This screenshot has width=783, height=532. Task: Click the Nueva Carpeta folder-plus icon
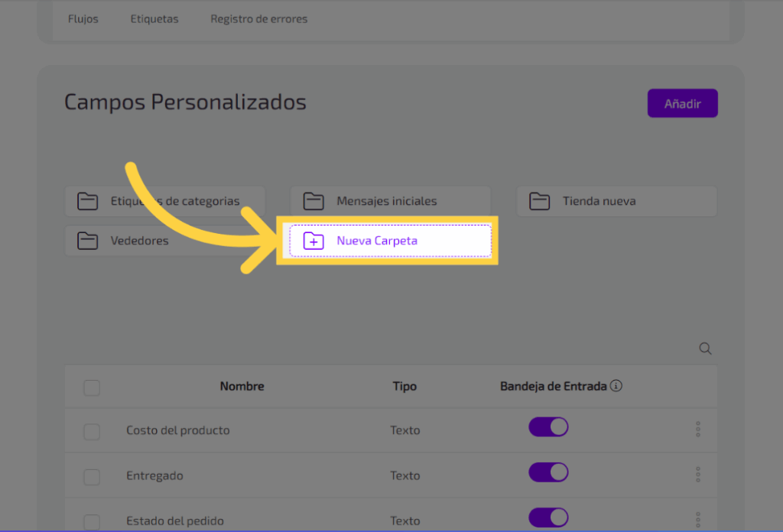coord(314,241)
